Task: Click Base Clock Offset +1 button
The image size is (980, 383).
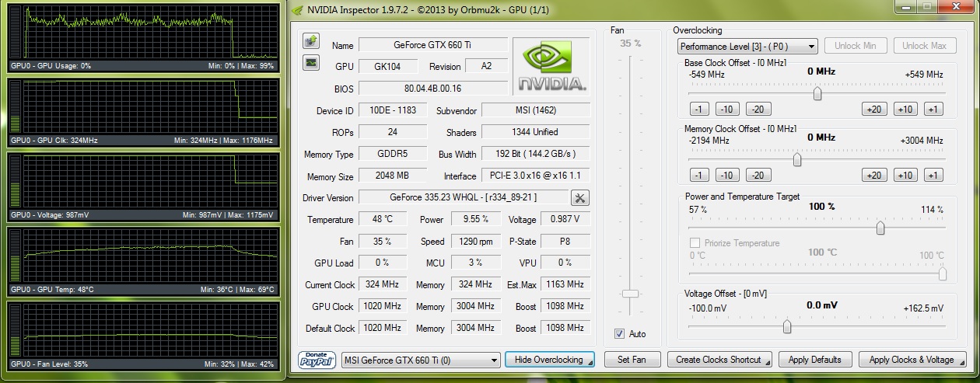Action: click(933, 110)
